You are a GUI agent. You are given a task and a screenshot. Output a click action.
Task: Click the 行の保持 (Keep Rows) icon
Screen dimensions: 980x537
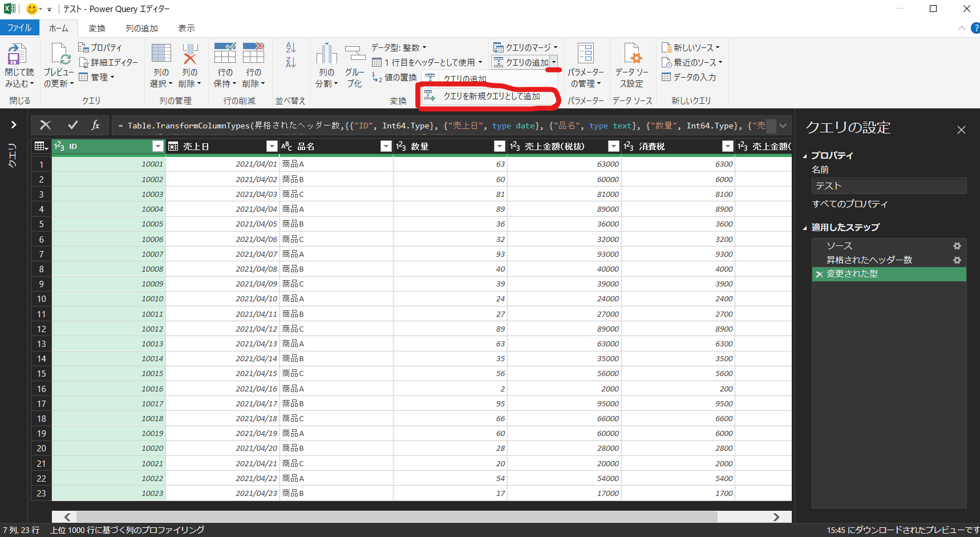(225, 54)
